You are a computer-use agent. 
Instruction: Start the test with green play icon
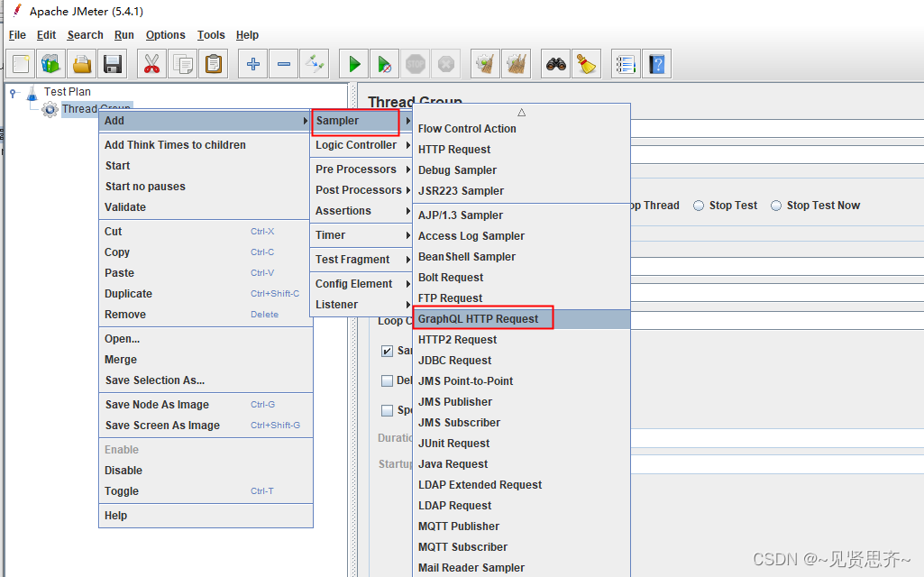tap(354, 64)
